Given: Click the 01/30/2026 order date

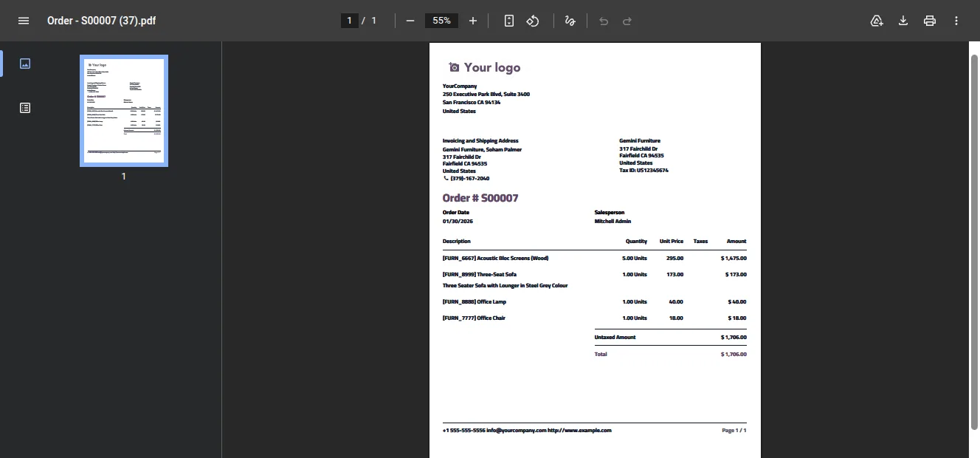Looking at the screenshot, I should coord(456,222).
